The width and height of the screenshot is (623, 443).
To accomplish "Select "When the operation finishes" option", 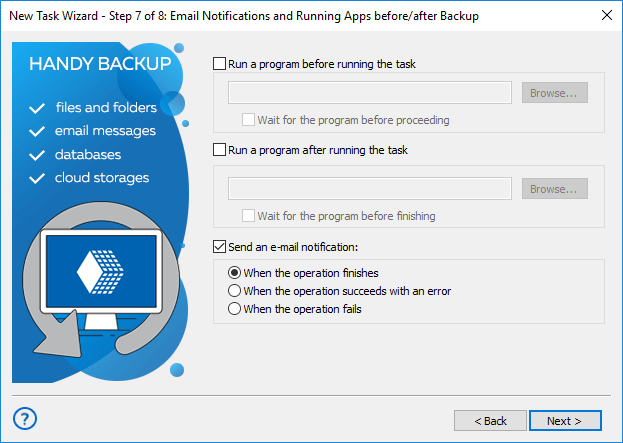I will 235,272.
